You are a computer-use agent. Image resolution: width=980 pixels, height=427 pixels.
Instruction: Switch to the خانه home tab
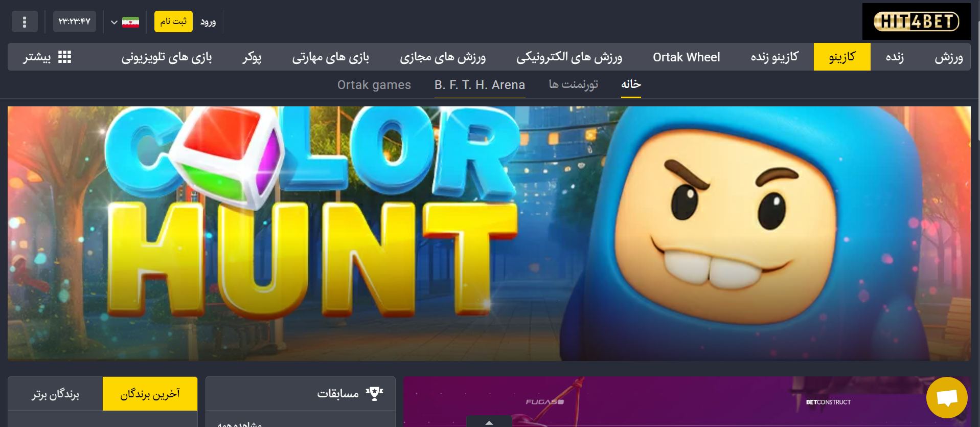pos(631,84)
